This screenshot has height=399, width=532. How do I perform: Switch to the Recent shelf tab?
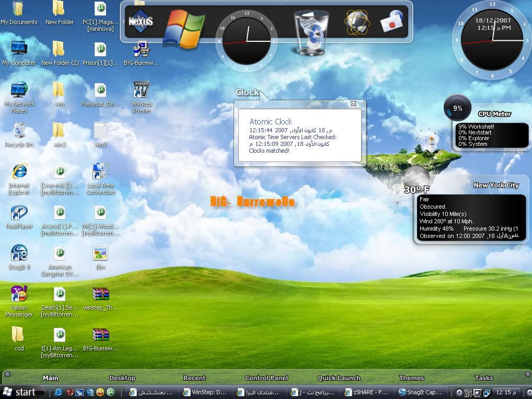pyautogui.click(x=194, y=378)
